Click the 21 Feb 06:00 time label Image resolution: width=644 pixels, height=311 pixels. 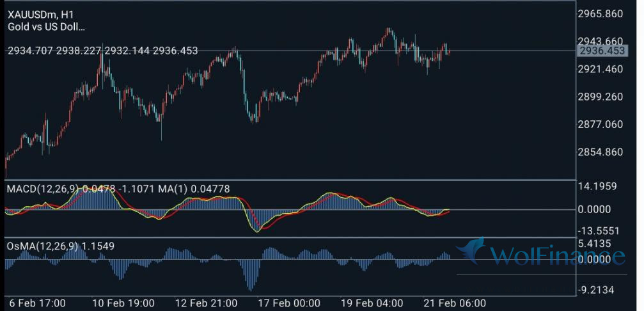pyautogui.click(x=455, y=304)
